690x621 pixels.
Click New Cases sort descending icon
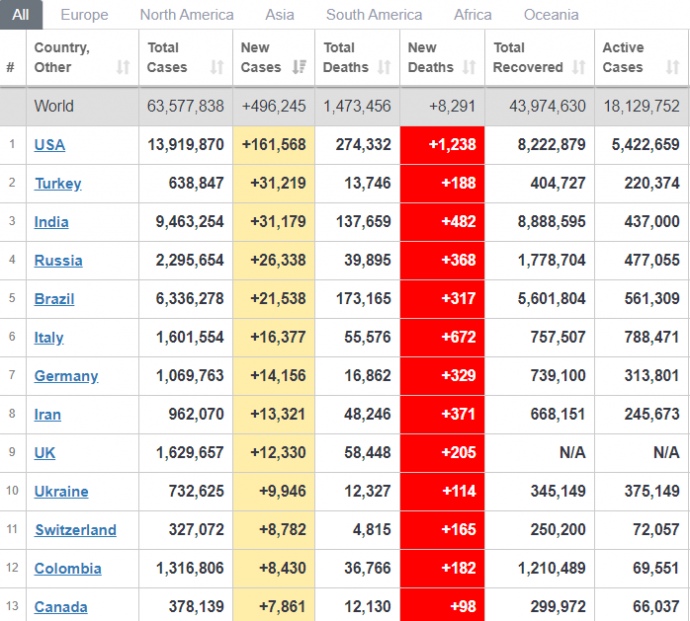[300, 68]
